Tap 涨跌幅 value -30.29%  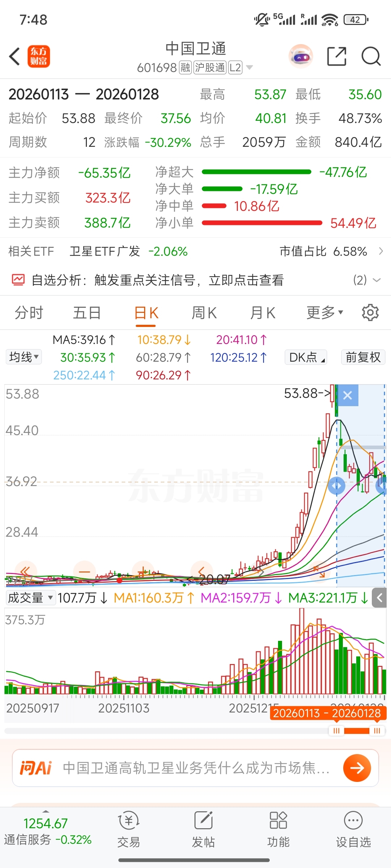point(168,142)
